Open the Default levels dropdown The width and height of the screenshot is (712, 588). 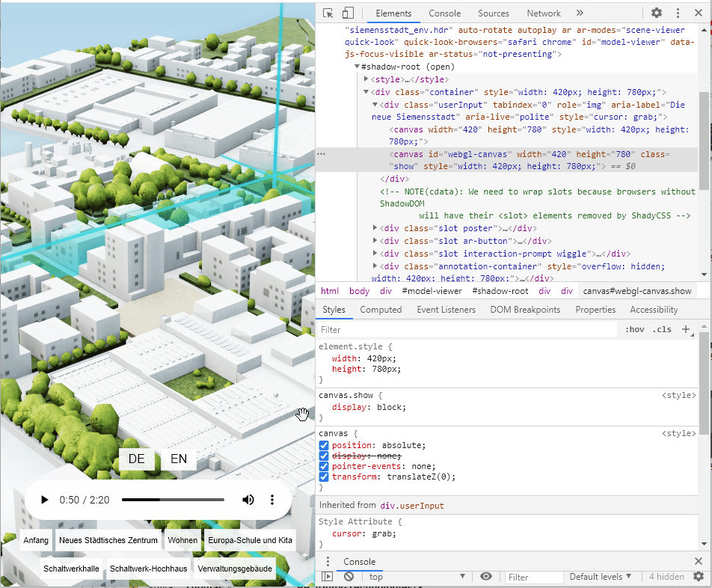click(601, 577)
